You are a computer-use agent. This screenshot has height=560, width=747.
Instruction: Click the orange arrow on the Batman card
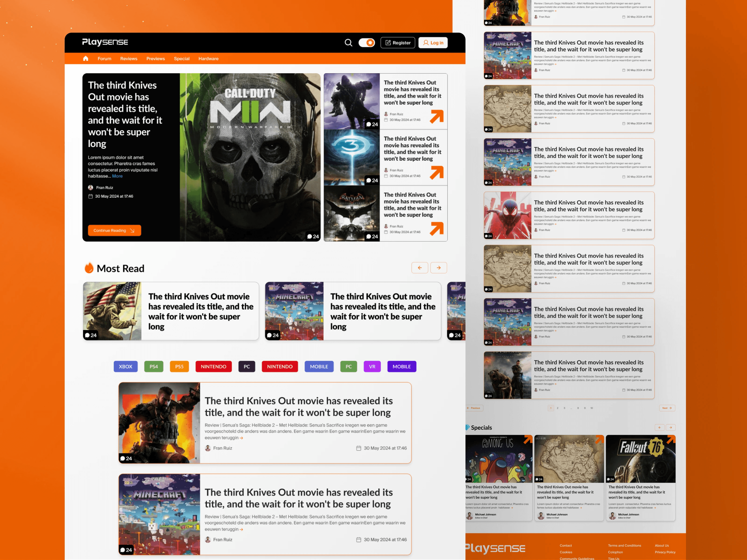click(437, 228)
